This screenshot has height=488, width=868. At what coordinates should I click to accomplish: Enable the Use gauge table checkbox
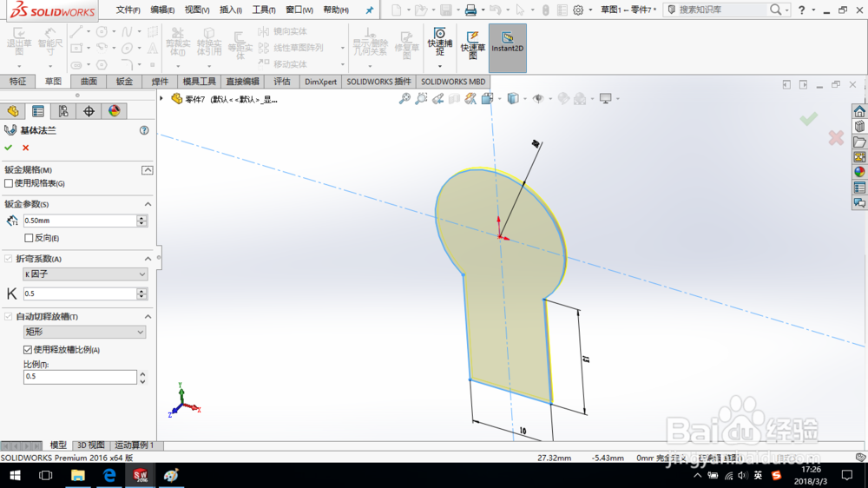coord(9,183)
